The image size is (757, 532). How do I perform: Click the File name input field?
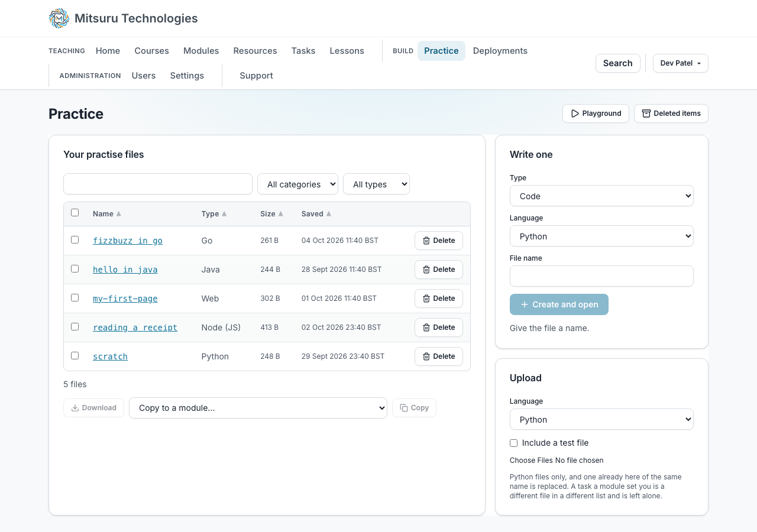(601, 276)
